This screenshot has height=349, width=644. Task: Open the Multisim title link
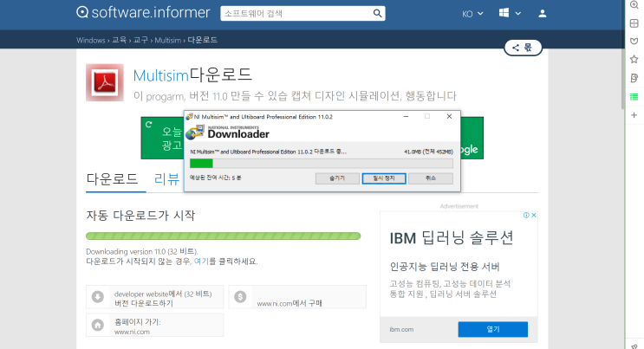click(160, 75)
